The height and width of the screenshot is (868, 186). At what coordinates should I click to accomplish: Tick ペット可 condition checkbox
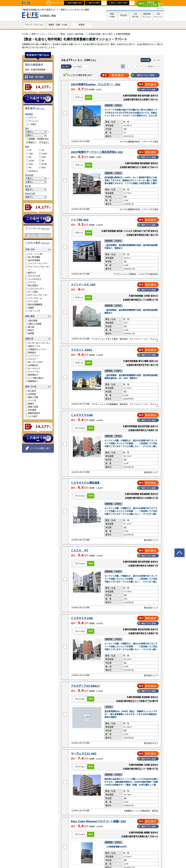pyautogui.click(x=26, y=400)
